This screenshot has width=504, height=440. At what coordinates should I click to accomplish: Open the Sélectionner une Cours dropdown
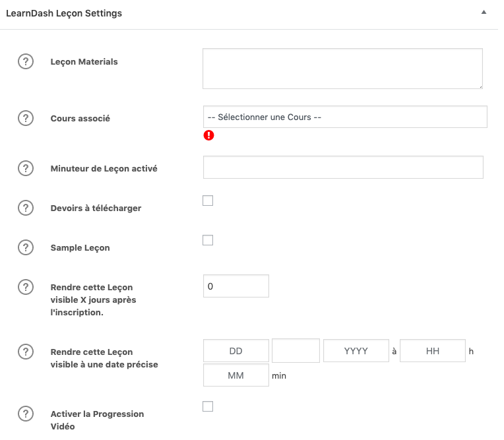pos(345,117)
